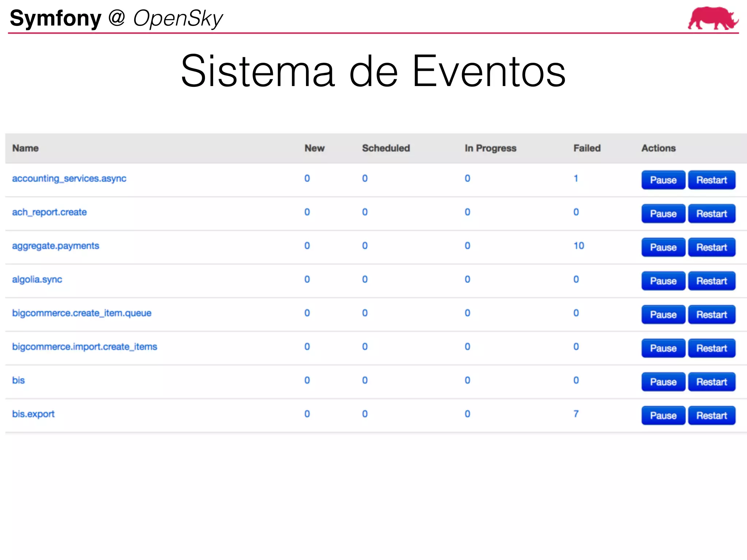
Task: Click the Name column header
Action: click(x=25, y=148)
